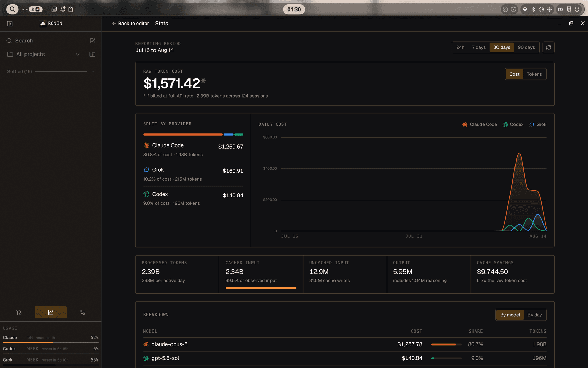
Task: Switch raw token view to Tokens
Action: tap(534, 74)
